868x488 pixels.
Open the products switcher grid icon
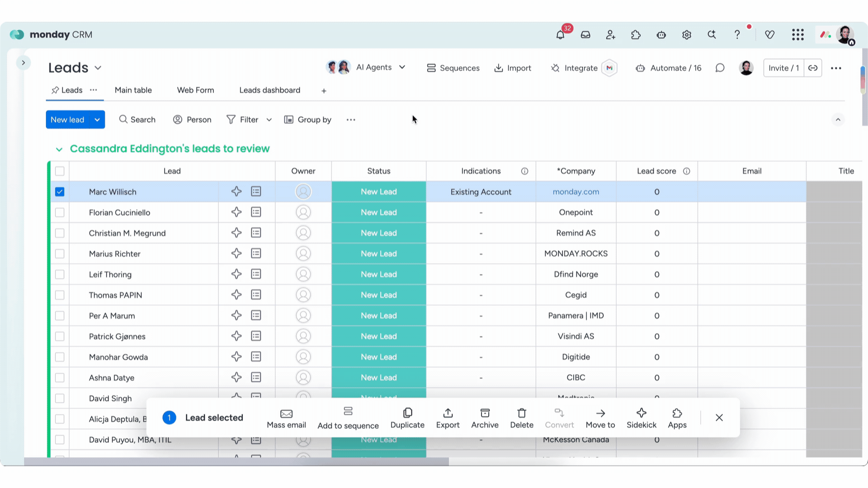coord(798,35)
